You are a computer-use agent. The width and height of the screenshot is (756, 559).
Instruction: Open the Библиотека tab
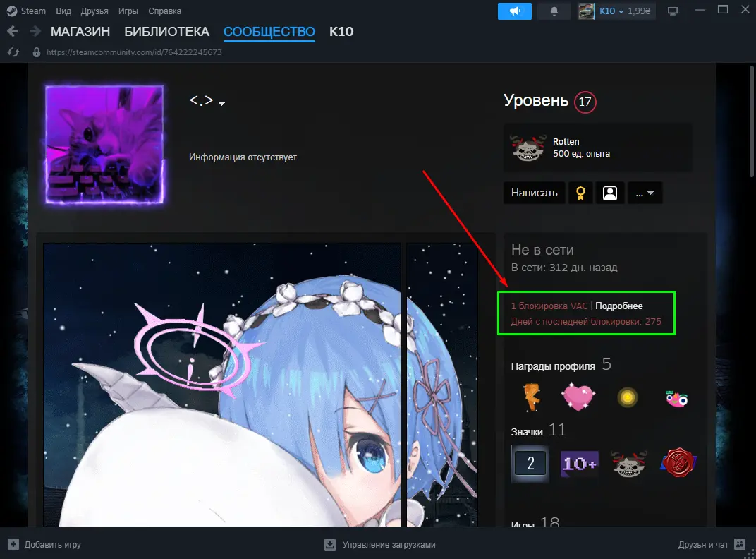pos(166,32)
